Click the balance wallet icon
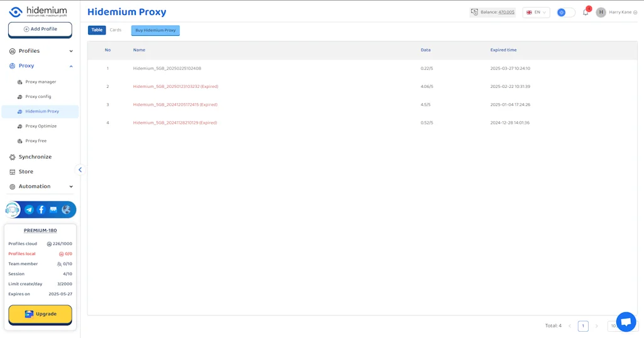This screenshot has height=338, width=644. click(474, 13)
